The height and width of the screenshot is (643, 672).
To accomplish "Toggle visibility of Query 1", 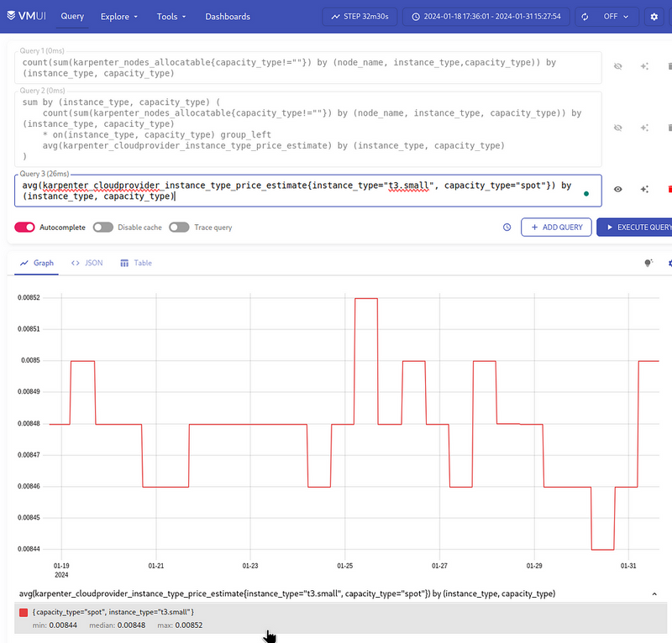I will 617,66.
